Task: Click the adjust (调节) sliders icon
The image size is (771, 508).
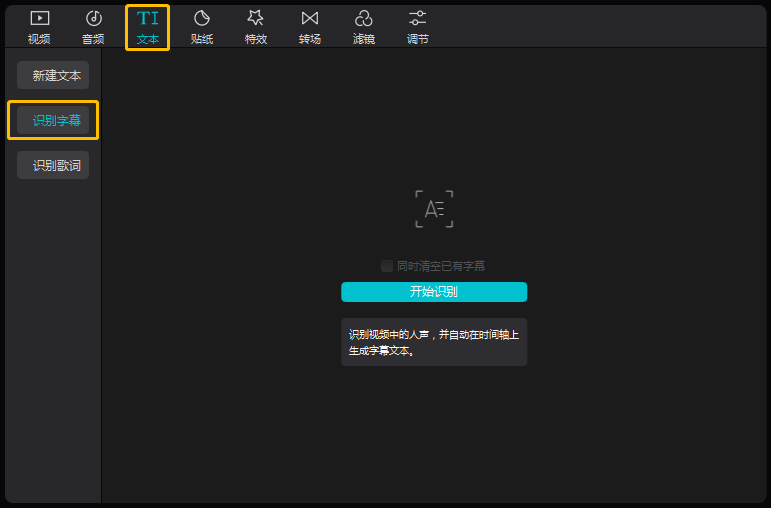Action: pyautogui.click(x=418, y=18)
